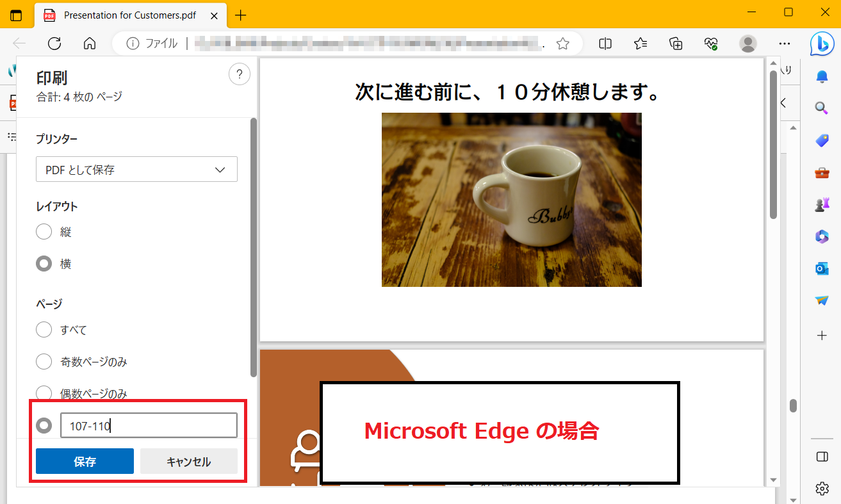Screen dimensions: 841x504
Task: Open Browser essentials heart icon
Action: click(711, 44)
